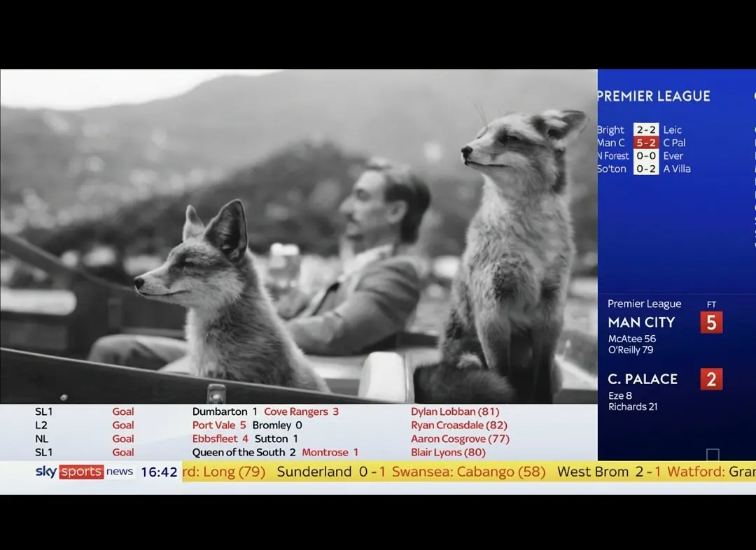756x550 pixels.
Task: Click Ebbsfleet 4 in the goal alerts
Action: (x=220, y=439)
